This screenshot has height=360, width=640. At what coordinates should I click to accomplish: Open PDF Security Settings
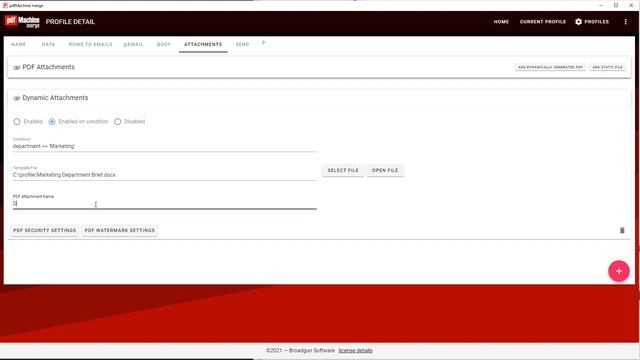44,230
